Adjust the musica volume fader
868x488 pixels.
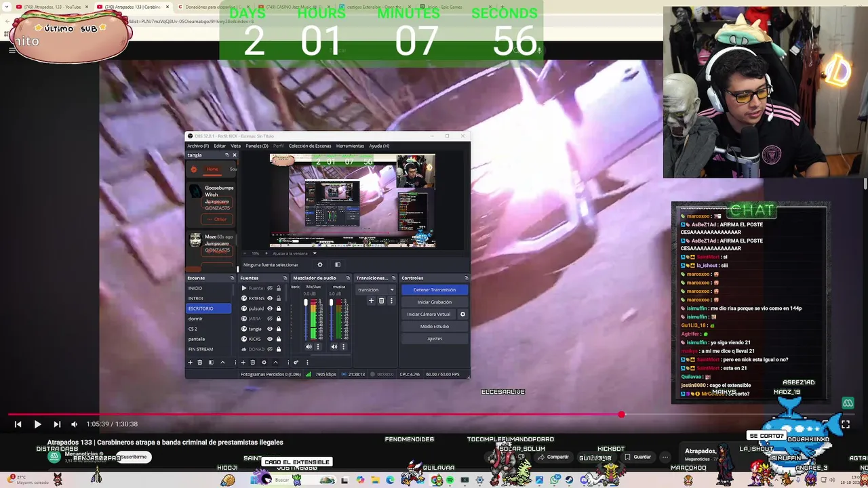tap(331, 303)
